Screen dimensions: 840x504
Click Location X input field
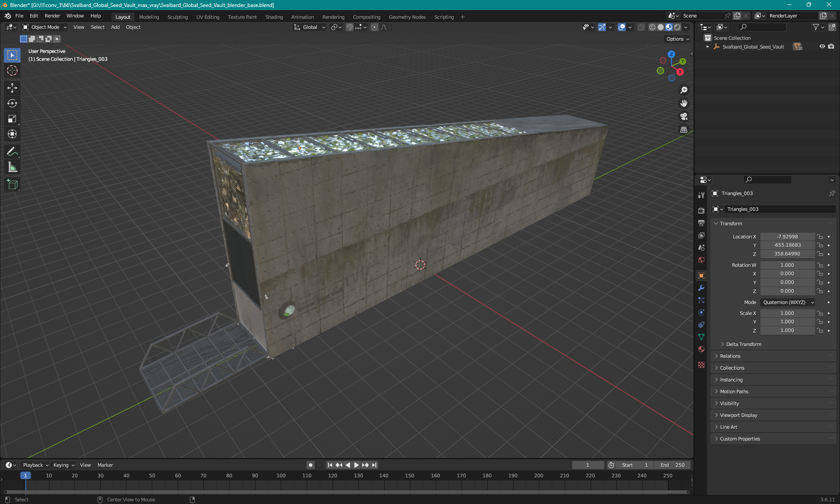787,236
